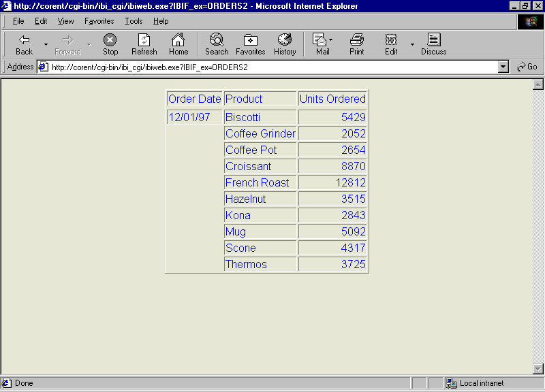Refresh the page using the Refresh icon
Screen dimensions: 545x392
[144, 40]
